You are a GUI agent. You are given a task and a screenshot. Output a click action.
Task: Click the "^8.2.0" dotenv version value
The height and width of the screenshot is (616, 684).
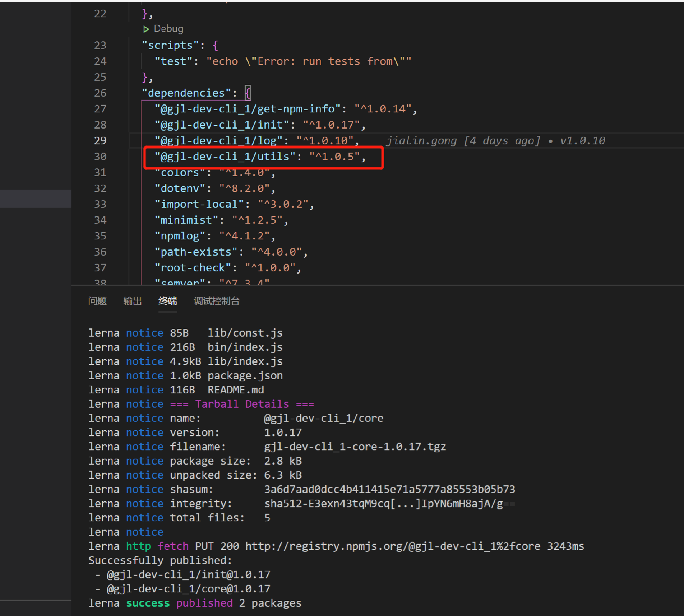coord(245,188)
